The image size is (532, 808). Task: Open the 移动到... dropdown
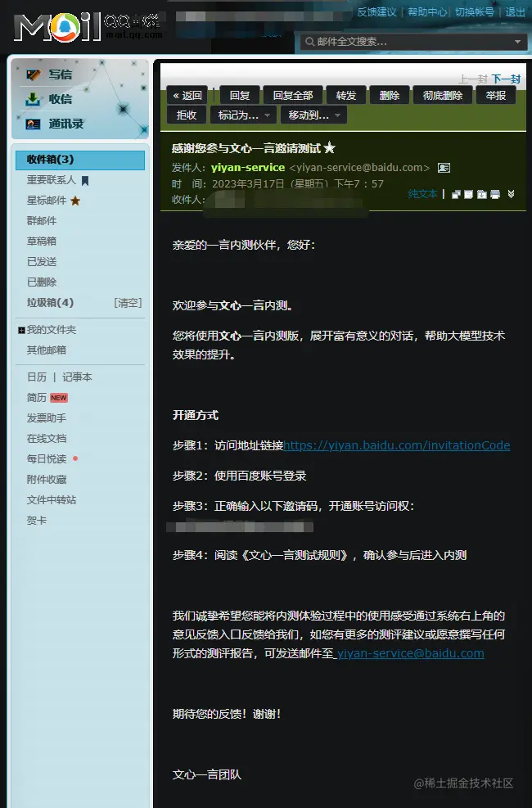(313, 115)
